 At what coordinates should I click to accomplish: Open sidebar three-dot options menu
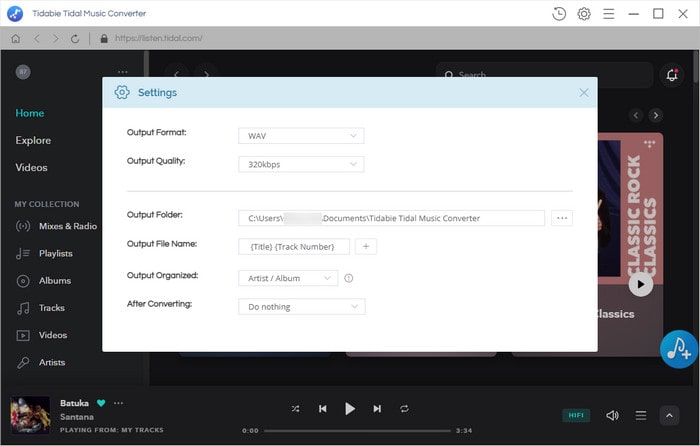point(123,72)
